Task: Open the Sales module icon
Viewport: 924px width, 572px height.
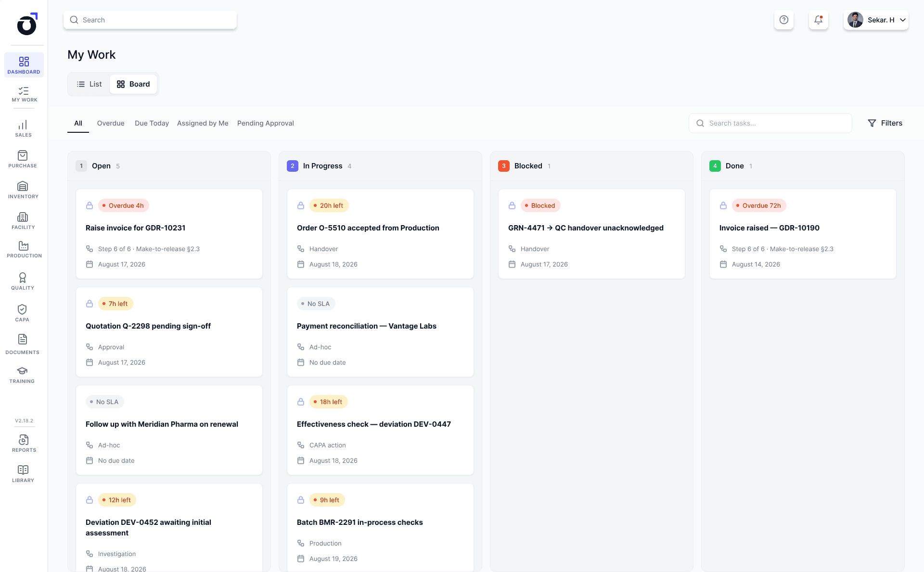Action: [23, 129]
